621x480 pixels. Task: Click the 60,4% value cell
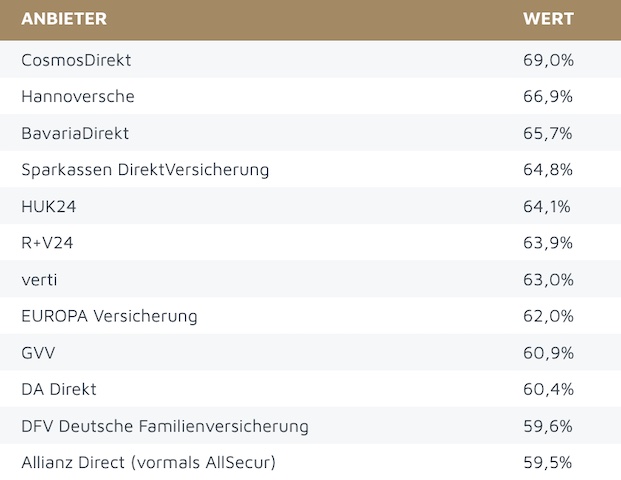pyautogui.click(x=548, y=390)
